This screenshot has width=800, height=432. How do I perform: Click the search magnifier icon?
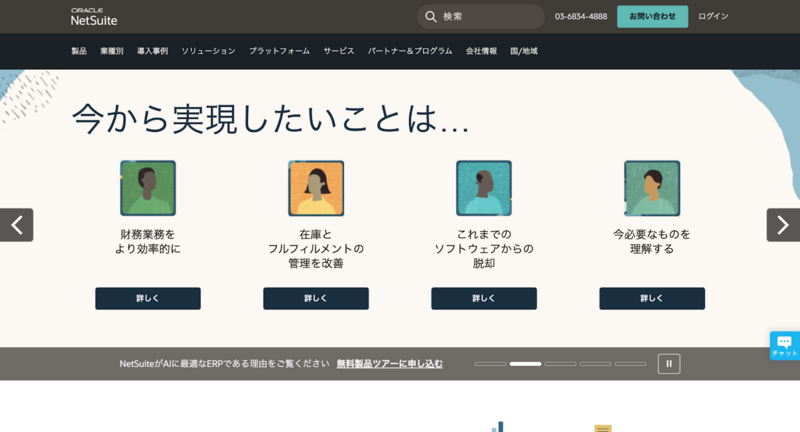click(x=431, y=17)
